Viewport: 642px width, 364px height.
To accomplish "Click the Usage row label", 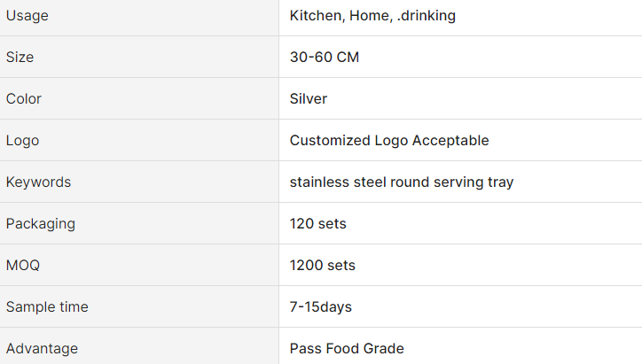I will (27, 16).
